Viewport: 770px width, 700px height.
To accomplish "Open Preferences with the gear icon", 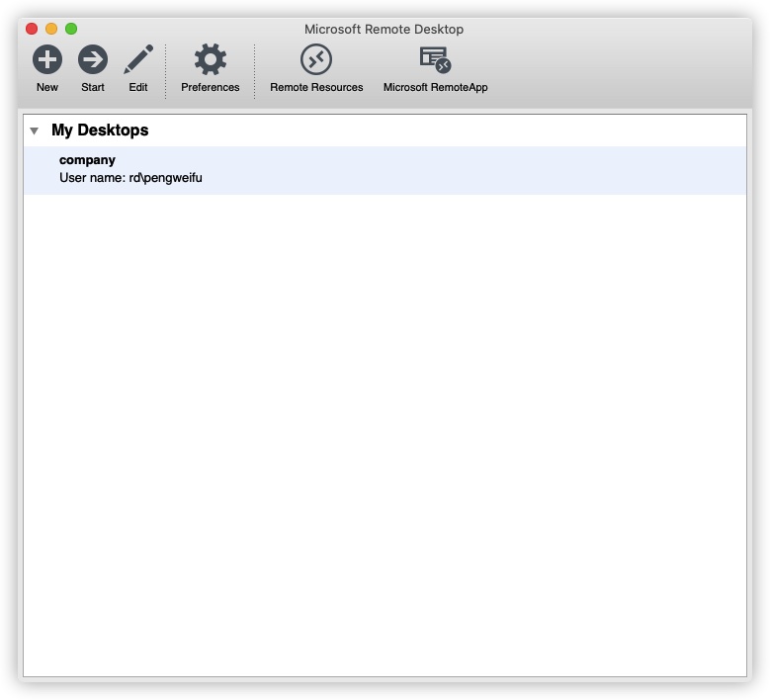I will (x=211, y=59).
